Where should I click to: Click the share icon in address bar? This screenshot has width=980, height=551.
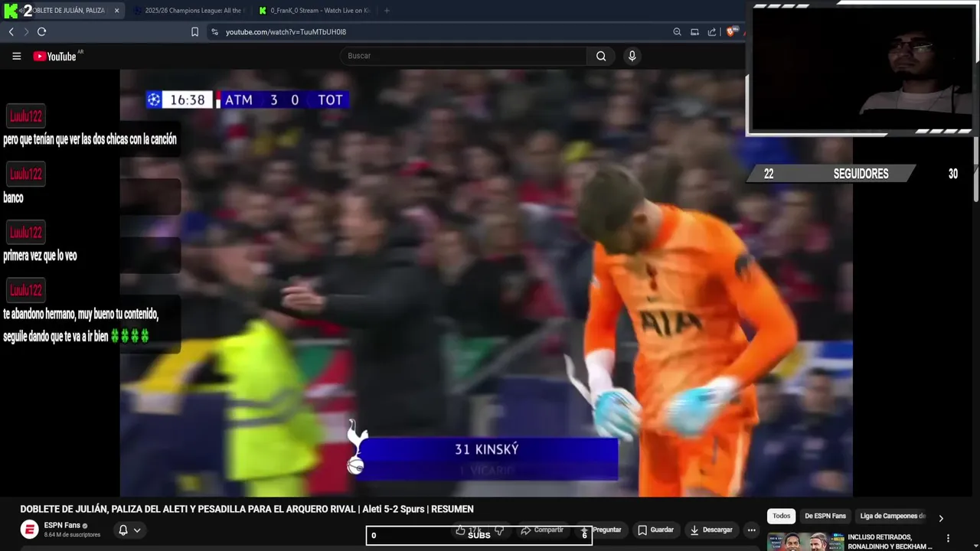(x=712, y=32)
